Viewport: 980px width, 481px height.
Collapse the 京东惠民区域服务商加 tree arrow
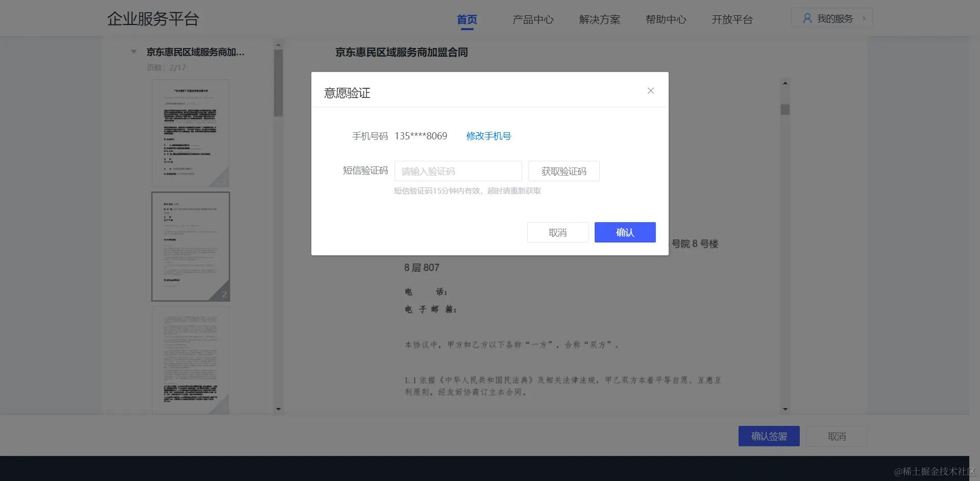tap(134, 52)
